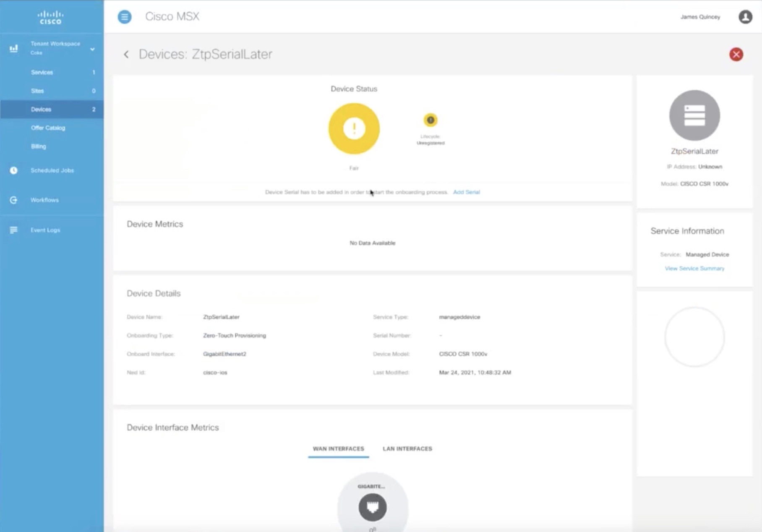762x532 pixels.
Task: Click the Cisco logo in sidebar
Action: point(50,17)
